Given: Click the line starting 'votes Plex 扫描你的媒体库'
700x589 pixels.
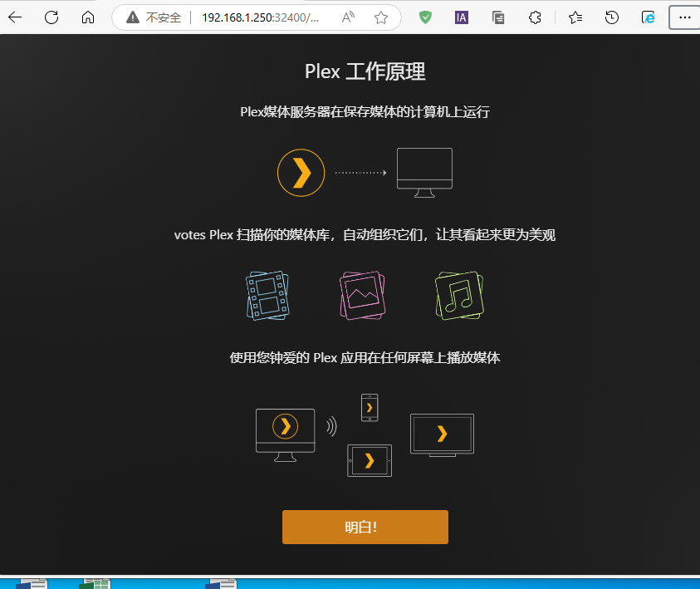Looking at the screenshot, I should [365, 234].
